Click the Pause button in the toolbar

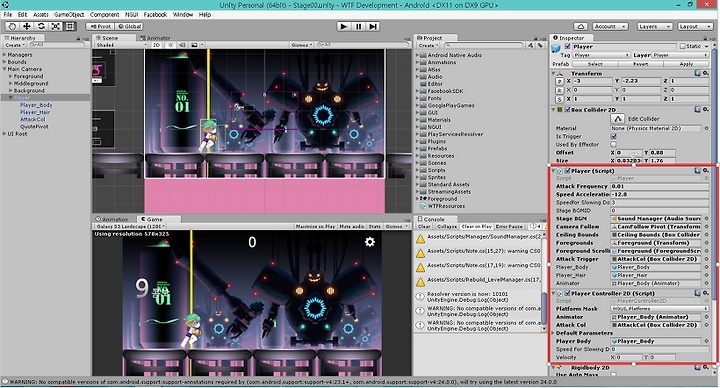[358, 27]
